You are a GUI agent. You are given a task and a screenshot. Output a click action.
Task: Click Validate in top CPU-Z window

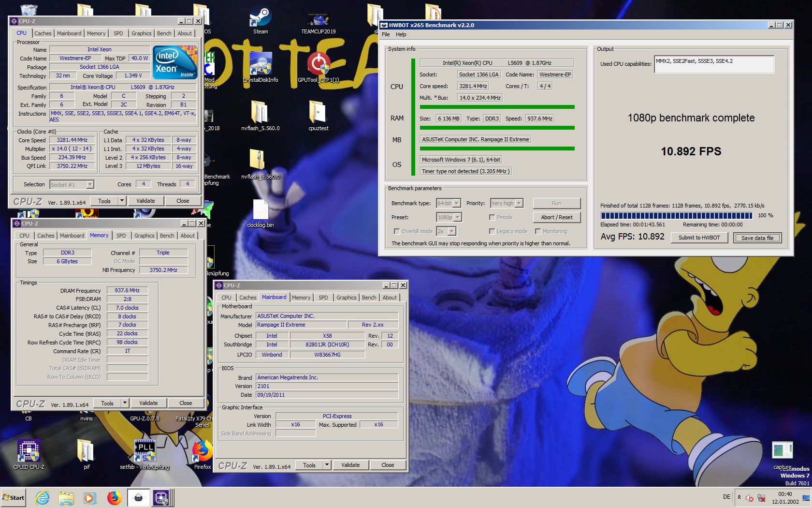click(145, 201)
